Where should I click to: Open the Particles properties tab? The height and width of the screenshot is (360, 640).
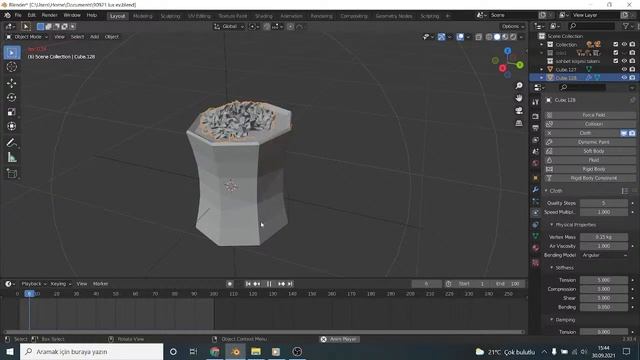click(536, 201)
